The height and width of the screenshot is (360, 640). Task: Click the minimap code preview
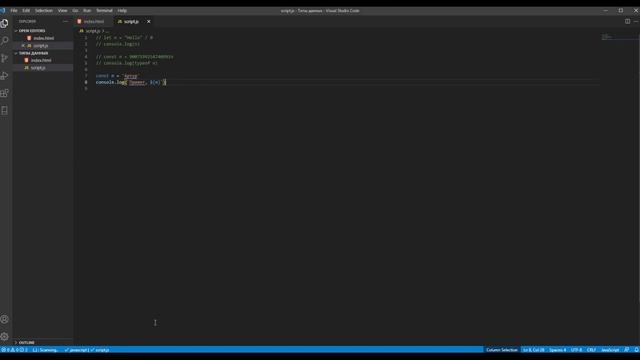pyautogui.click(x=607, y=37)
